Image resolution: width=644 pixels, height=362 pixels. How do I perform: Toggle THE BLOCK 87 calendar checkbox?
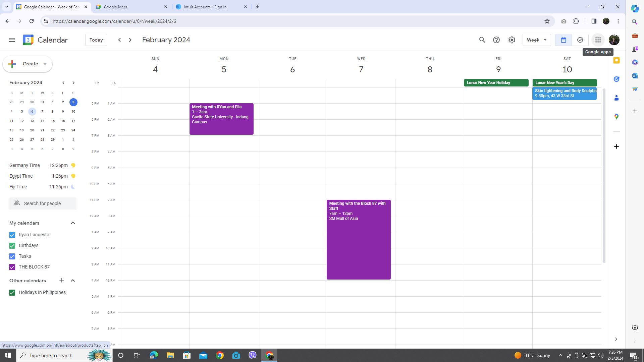(12, 267)
